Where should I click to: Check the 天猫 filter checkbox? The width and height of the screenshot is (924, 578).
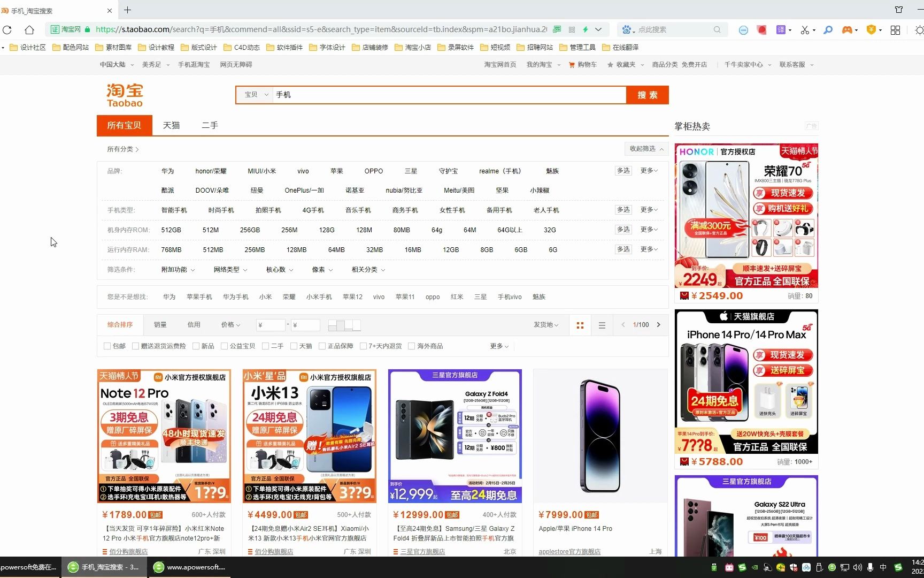[294, 346]
